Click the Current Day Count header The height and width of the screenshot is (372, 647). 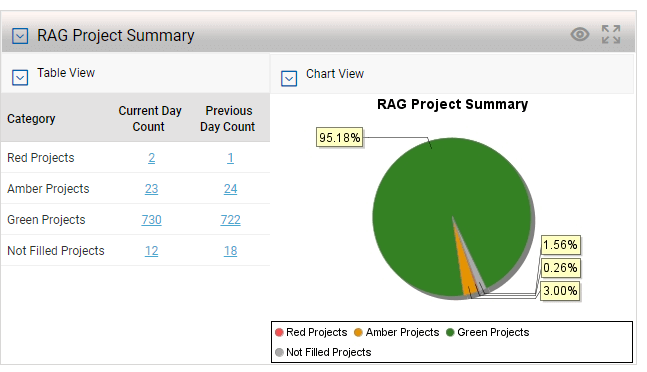click(x=150, y=118)
